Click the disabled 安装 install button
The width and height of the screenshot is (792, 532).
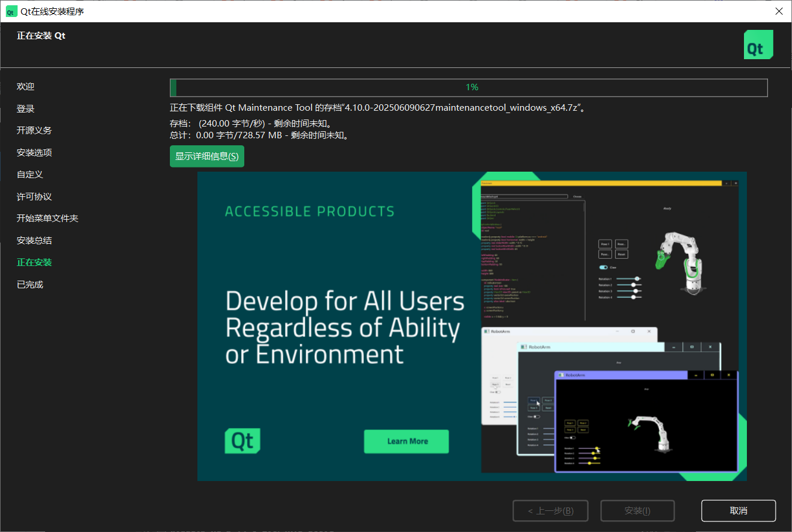point(637,511)
